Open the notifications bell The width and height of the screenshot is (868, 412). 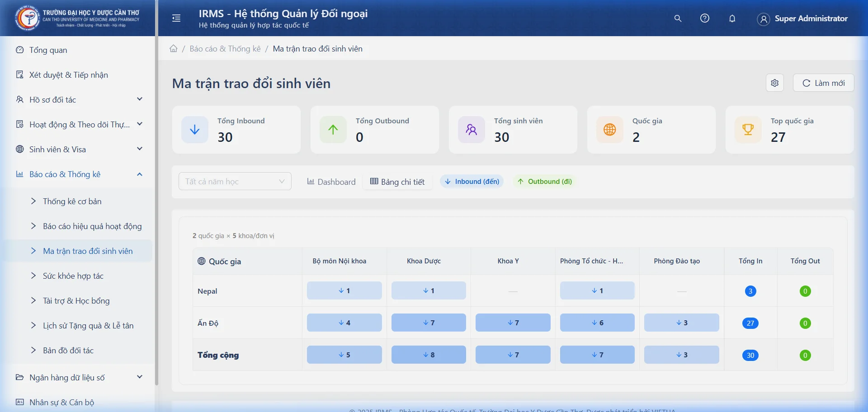coord(732,19)
